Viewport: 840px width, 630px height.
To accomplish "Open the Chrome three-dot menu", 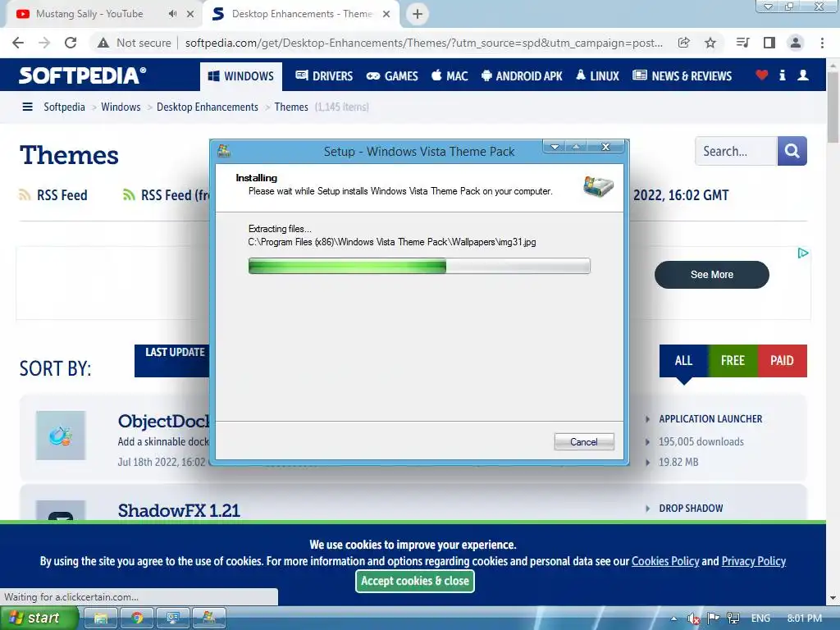I will click(822, 43).
